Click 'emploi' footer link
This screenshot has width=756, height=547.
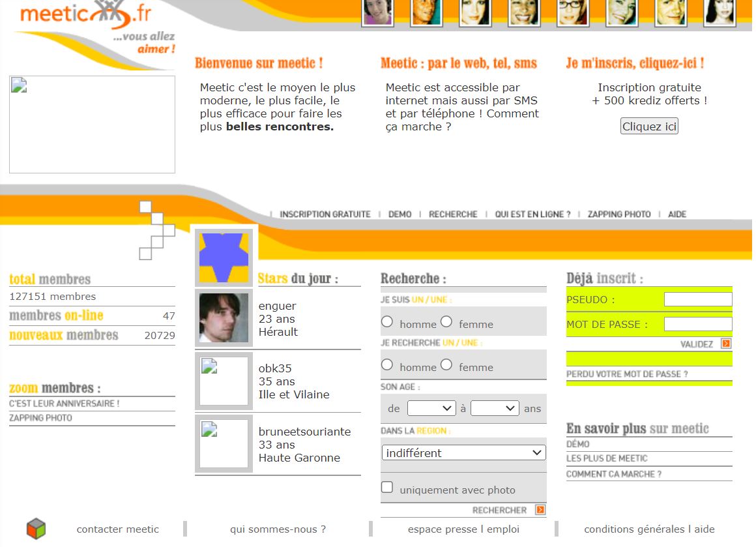coord(503,529)
